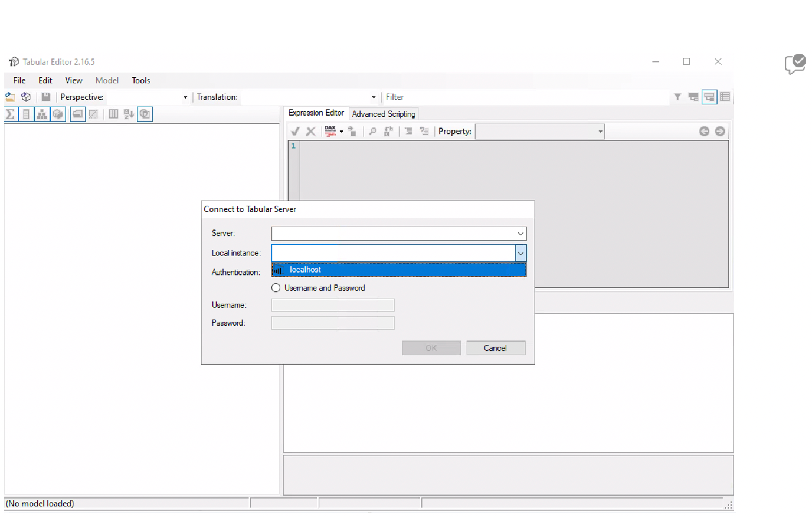Toggle the display folders icon
Image resolution: width=812 pixels, height=528 pixels.
(x=77, y=114)
